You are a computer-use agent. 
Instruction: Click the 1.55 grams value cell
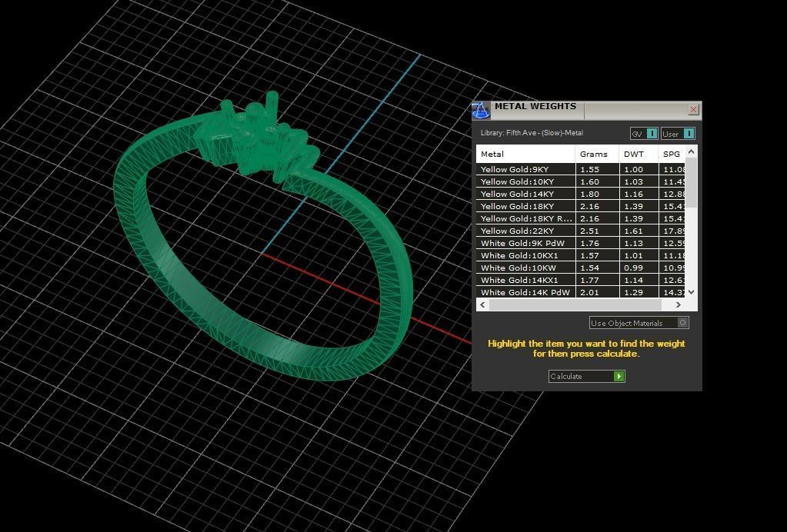tap(597, 169)
